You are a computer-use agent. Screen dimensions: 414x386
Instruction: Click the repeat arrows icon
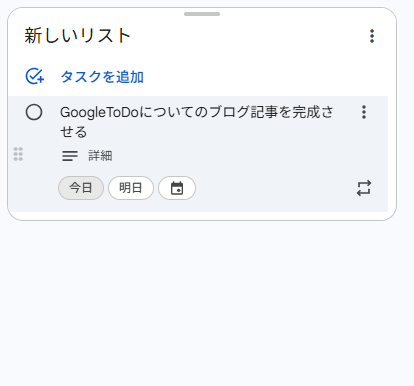[364, 188]
